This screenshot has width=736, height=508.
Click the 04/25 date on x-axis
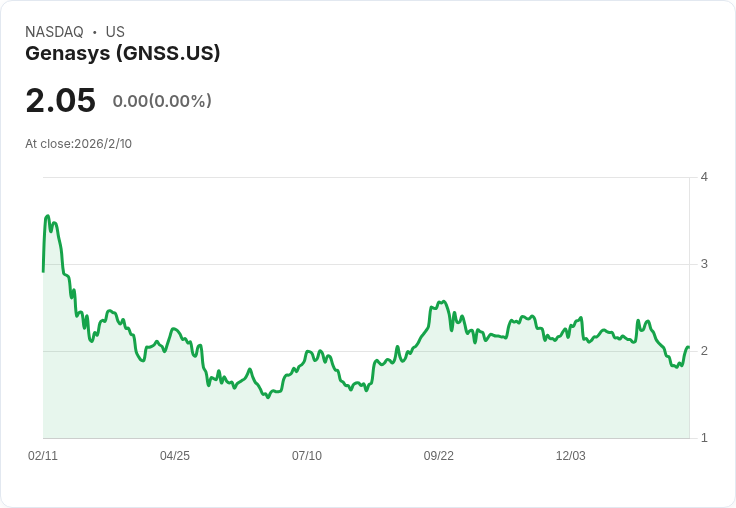pos(175,455)
